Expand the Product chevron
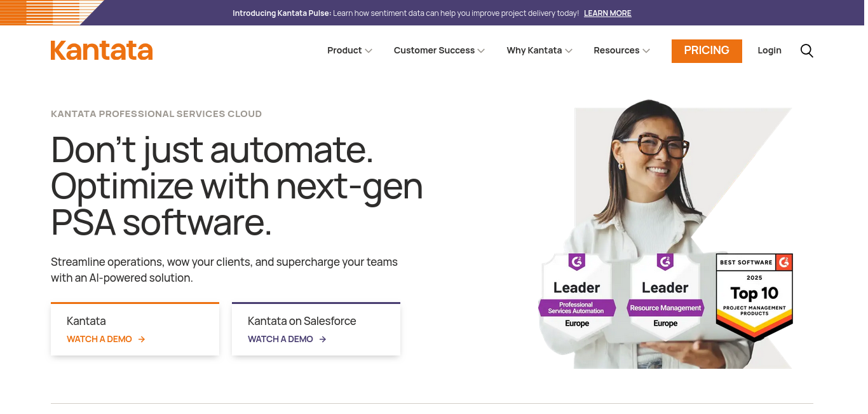This screenshot has height=414, width=868. pos(369,51)
